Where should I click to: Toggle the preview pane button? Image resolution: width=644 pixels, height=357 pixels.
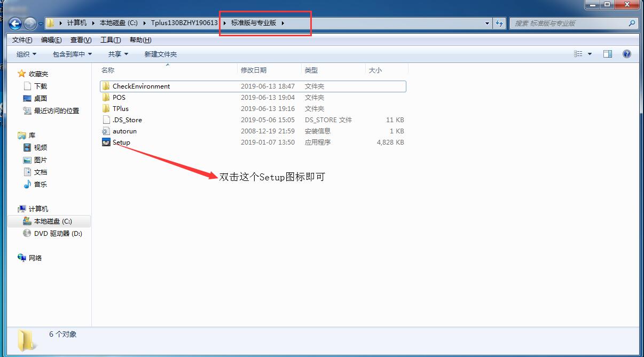point(608,53)
